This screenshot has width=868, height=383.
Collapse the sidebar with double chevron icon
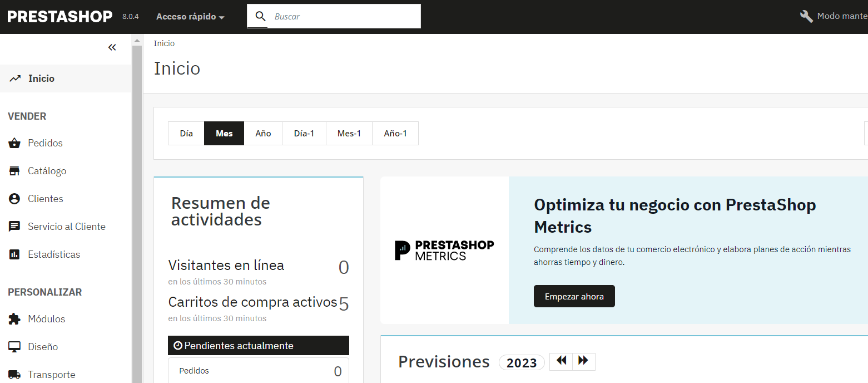pos(112,48)
